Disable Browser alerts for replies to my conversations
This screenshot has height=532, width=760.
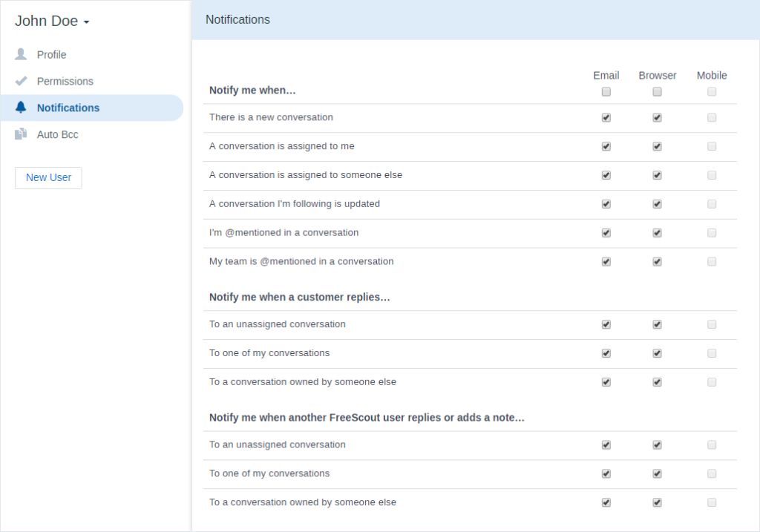click(x=656, y=353)
